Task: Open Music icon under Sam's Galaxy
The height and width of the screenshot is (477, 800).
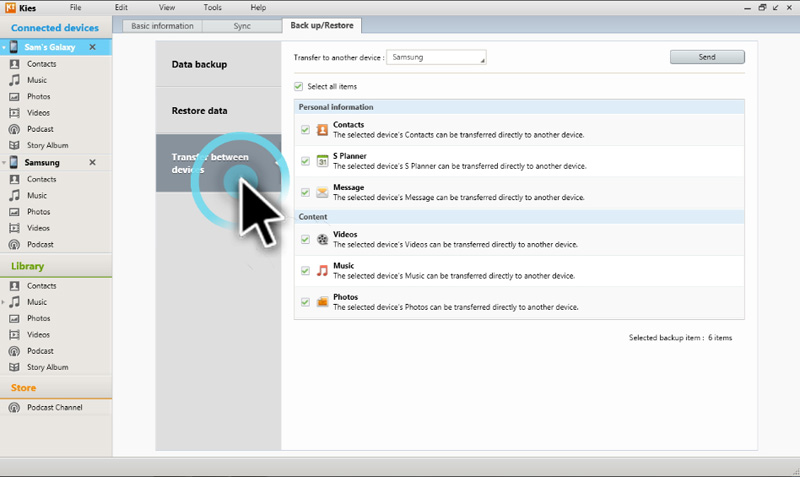Action: [14, 80]
